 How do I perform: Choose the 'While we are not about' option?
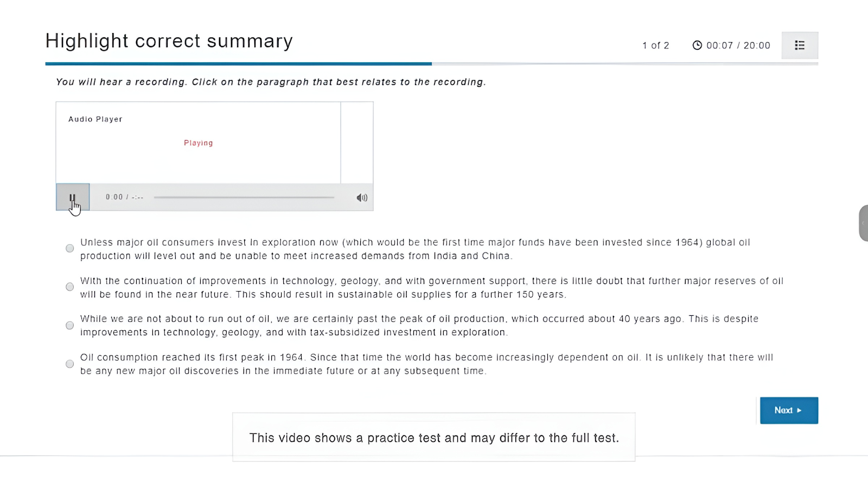(x=70, y=325)
